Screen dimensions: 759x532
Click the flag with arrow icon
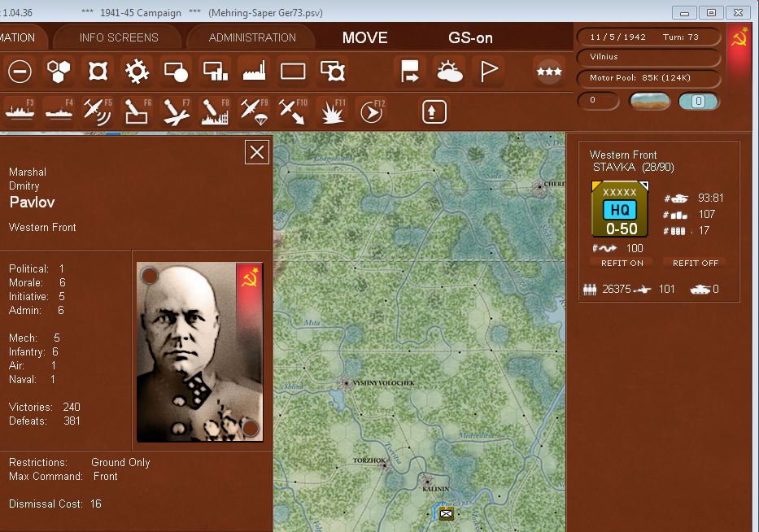[410, 72]
